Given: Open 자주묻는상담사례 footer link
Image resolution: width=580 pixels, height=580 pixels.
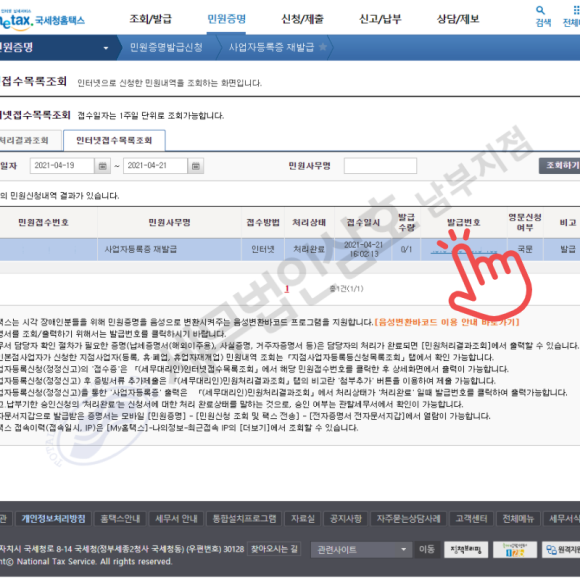Looking at the screenshot, I should 409,519.
